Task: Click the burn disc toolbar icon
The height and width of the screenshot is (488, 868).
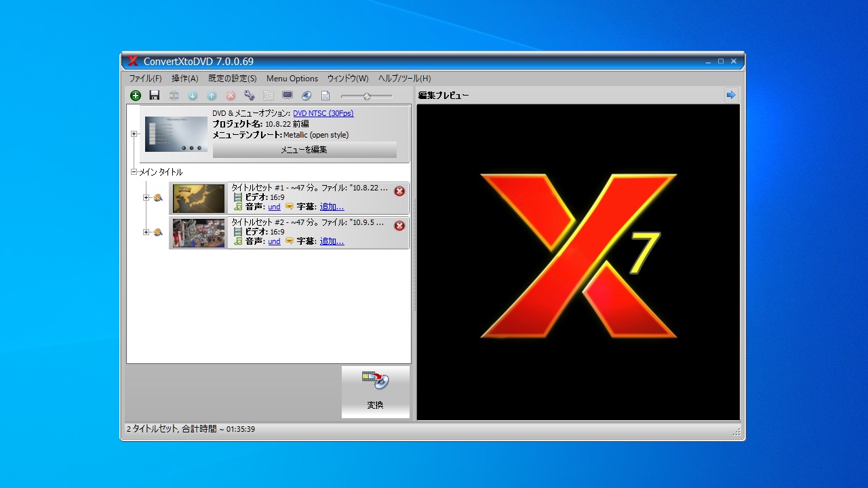Action: click(x=307, y=96)
